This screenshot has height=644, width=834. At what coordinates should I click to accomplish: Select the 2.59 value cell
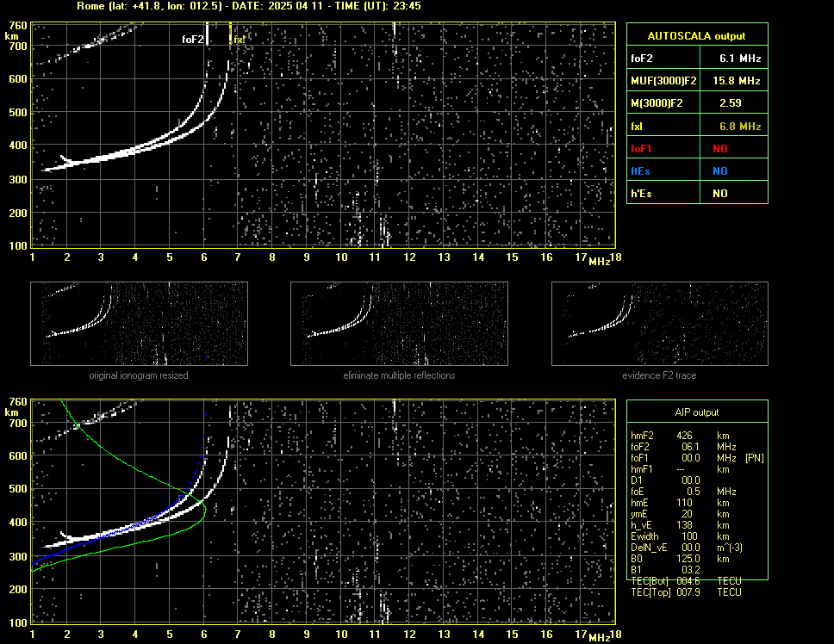coord(734,103)
